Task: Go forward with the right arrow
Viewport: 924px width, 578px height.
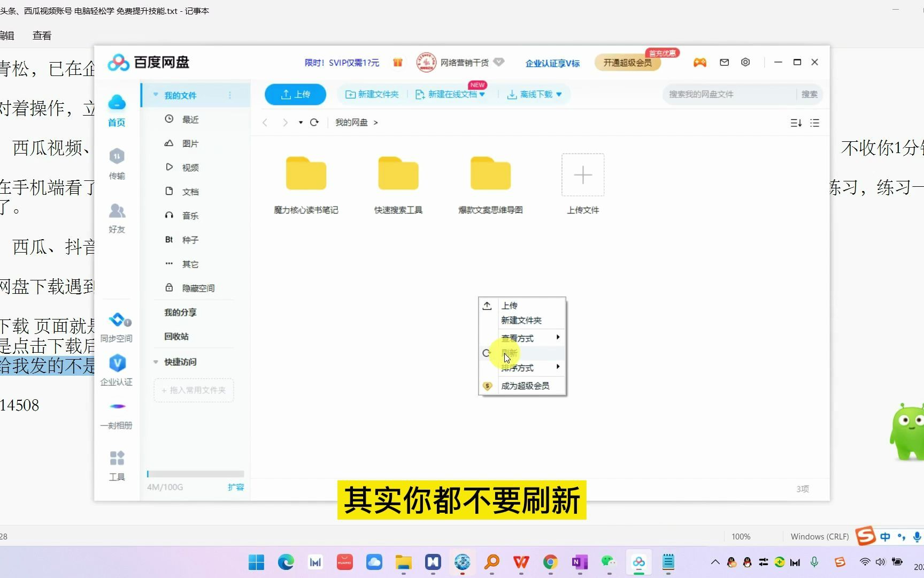Action: coord(285,123)
